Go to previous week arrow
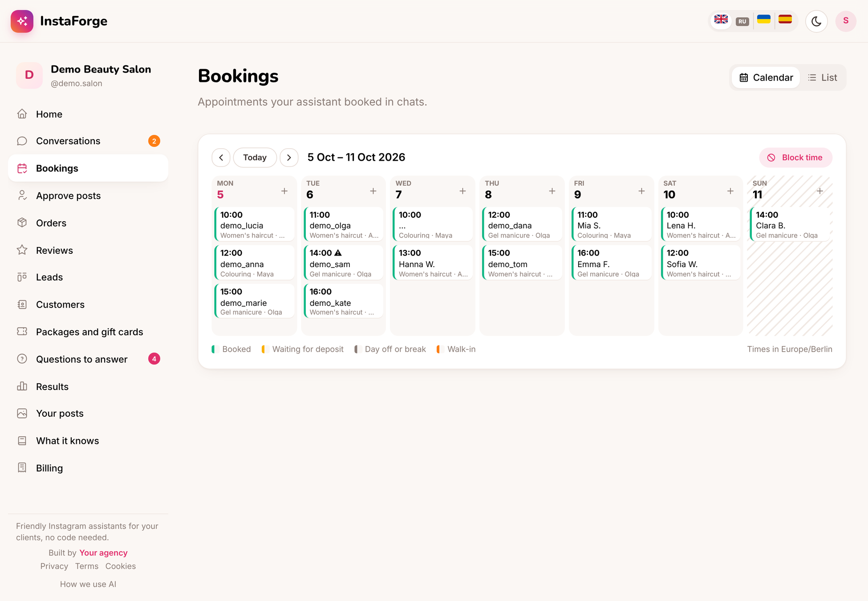Viewport: 868px width, 601px height. 221,158
